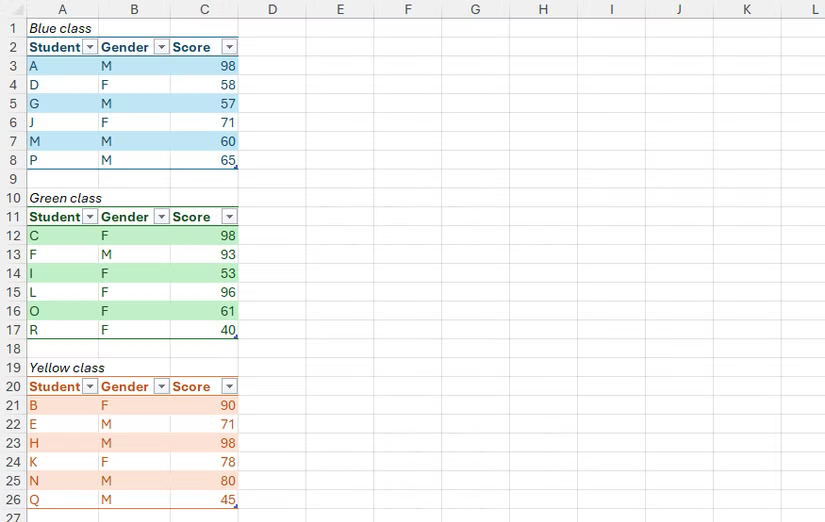
Task: Expand Student filter in Green class table
Action: coord(90,217)
